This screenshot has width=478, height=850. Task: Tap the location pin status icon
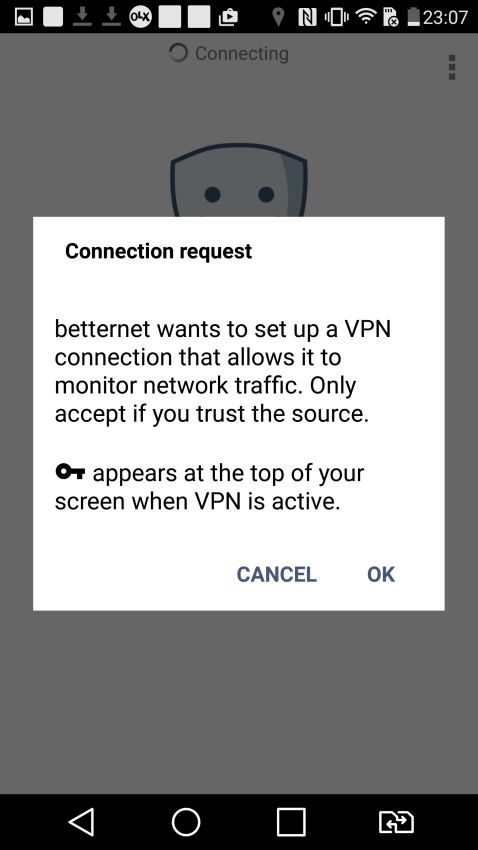click(278, 17)
